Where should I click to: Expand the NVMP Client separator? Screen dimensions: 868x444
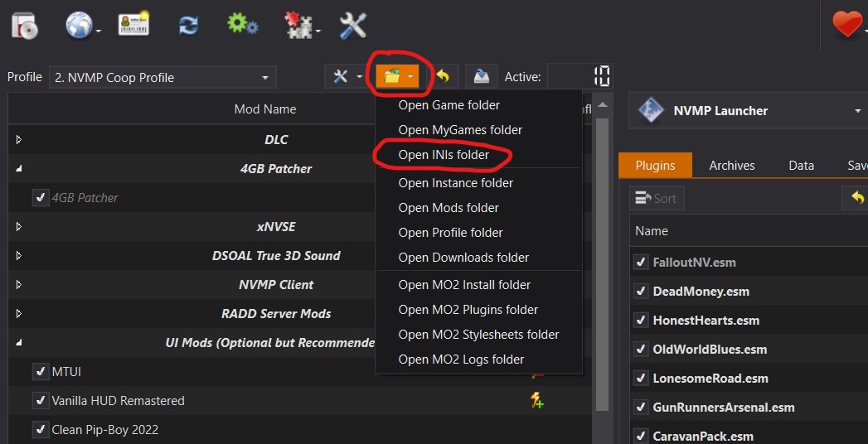coord(19,284)
